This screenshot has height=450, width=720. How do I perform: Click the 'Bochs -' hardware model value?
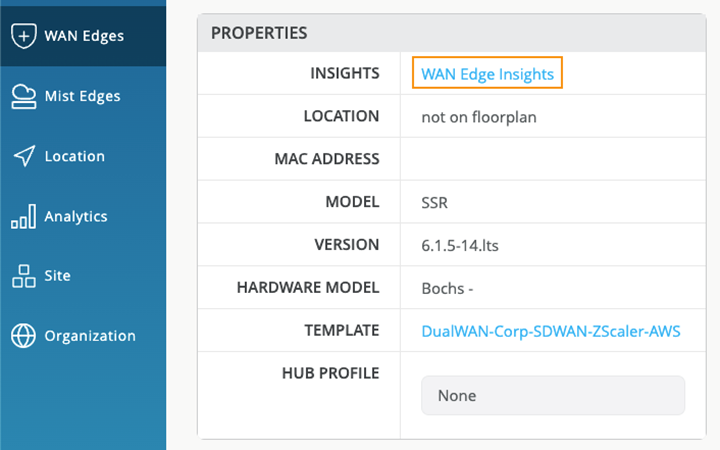(447, 289)
